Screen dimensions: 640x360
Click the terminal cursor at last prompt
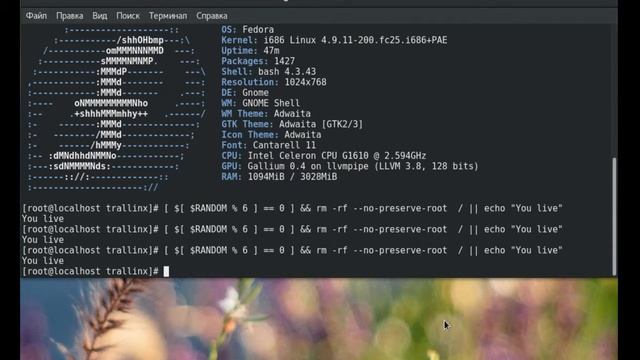point(166,271)
